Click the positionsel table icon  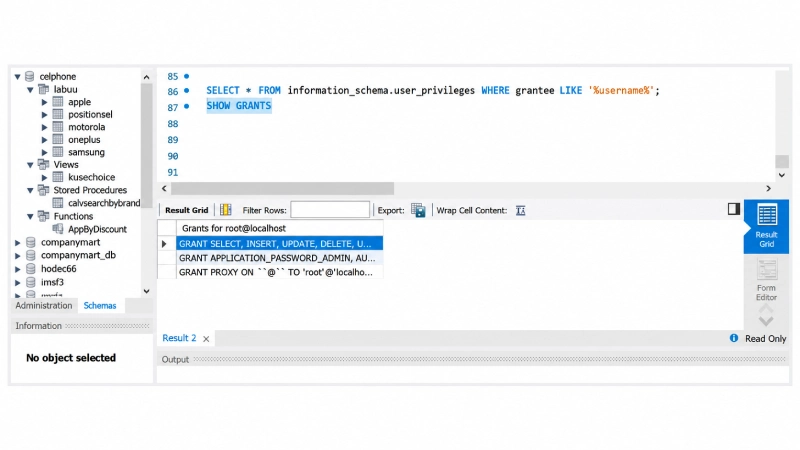(x=58, y=114)
